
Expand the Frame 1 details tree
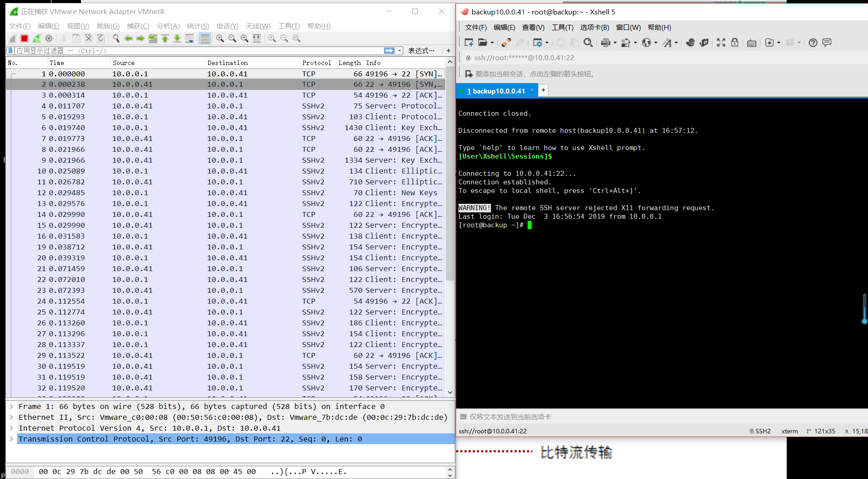click(12, 406)
